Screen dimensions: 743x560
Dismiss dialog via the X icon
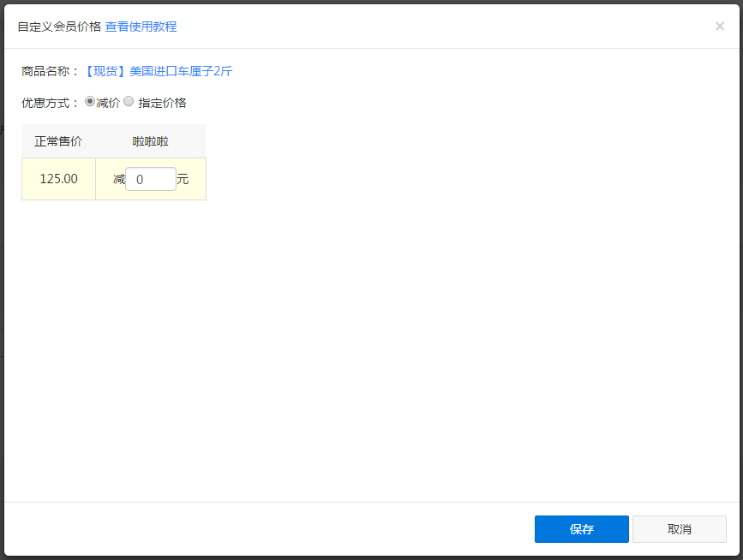(x=720, y=27)
